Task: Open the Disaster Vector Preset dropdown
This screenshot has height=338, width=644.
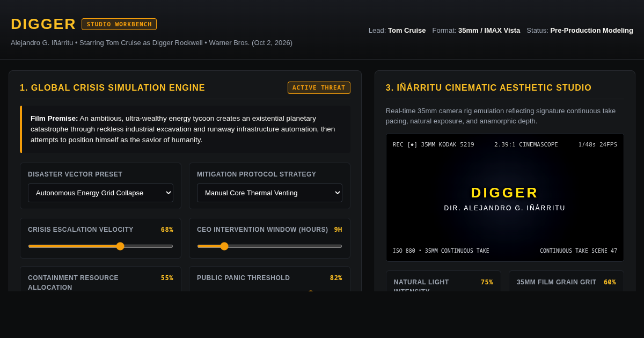Action: pyautogui.click(x=100, y=193)
